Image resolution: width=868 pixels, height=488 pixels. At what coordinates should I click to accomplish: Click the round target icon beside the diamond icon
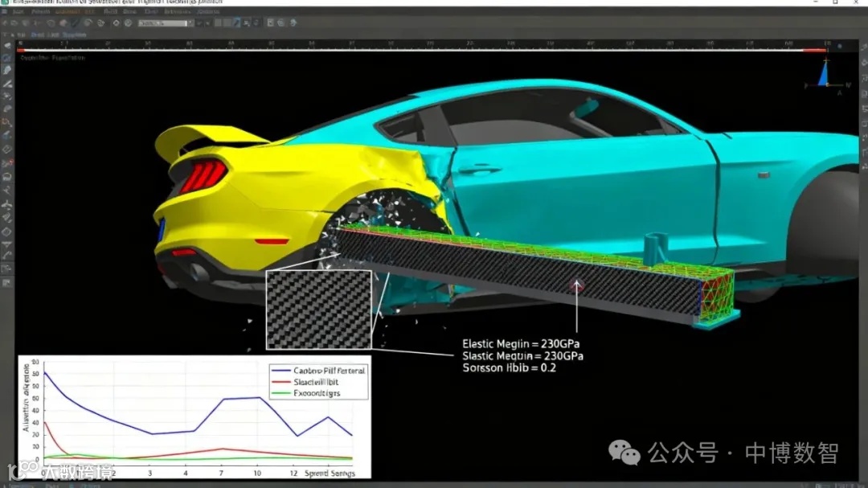click(129, 23)
